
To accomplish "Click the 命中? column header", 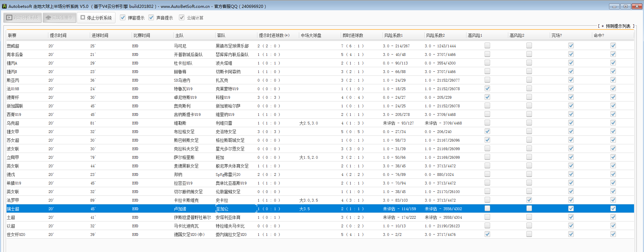I will click(599, 35).
